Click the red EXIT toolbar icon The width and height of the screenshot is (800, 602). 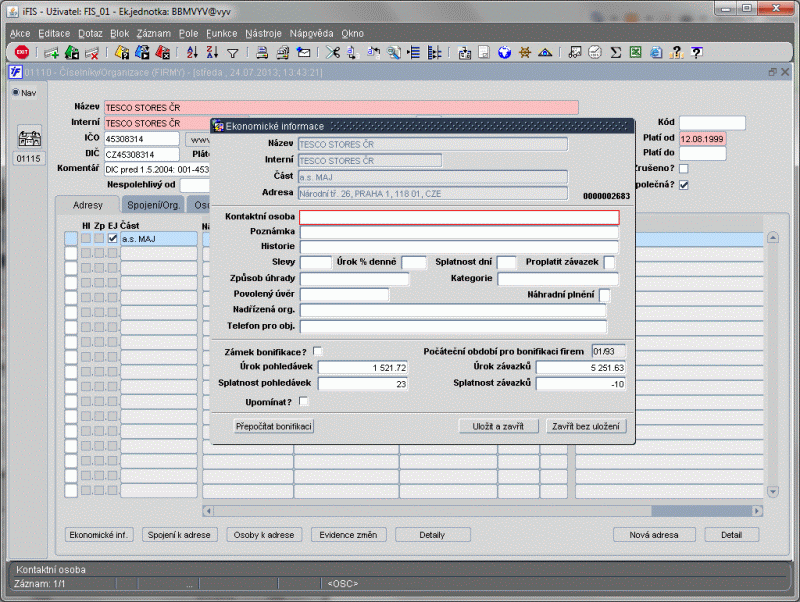coord(21,52)
